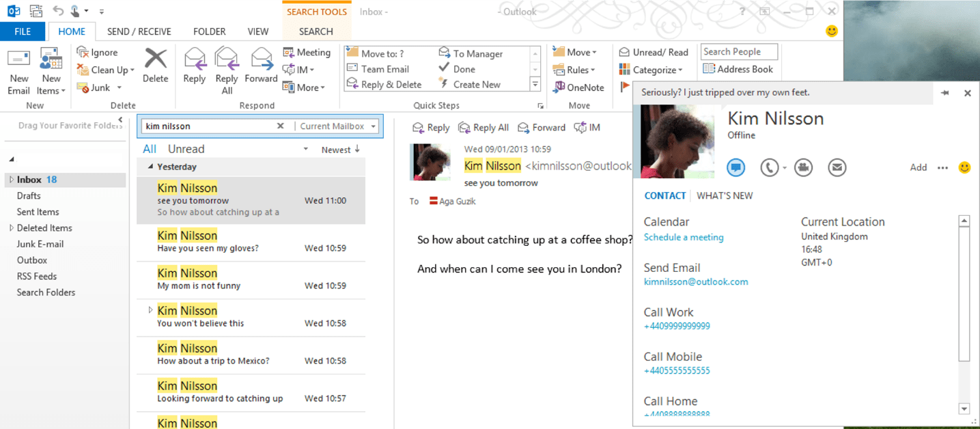The image size is (980, 429).
Task: Open the Address Book
Action: (x=739, y=69)
